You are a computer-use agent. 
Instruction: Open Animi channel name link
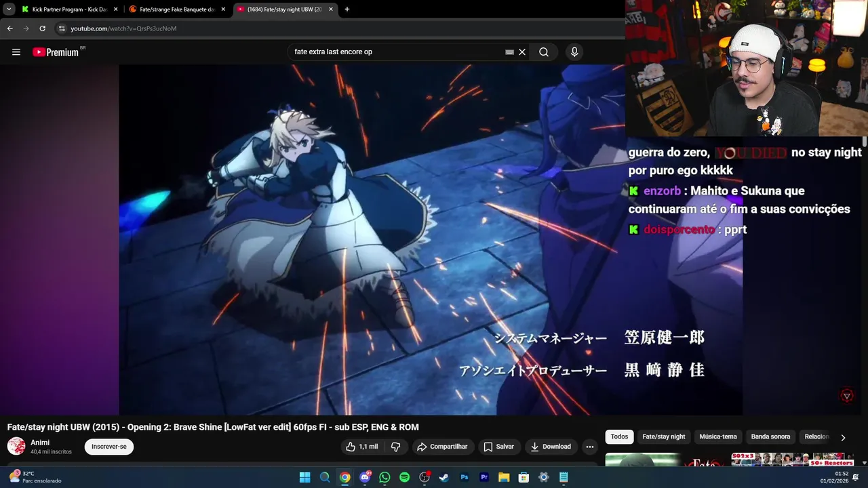pos(40,443)
